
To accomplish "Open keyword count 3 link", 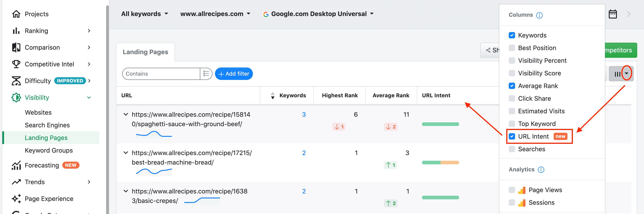I will click(304, 114).
